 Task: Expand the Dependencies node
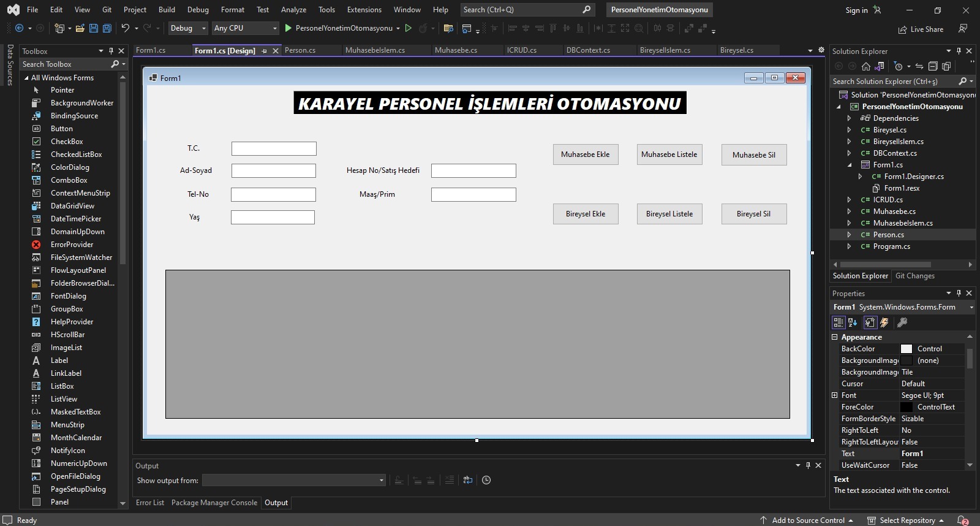point(849,118)
